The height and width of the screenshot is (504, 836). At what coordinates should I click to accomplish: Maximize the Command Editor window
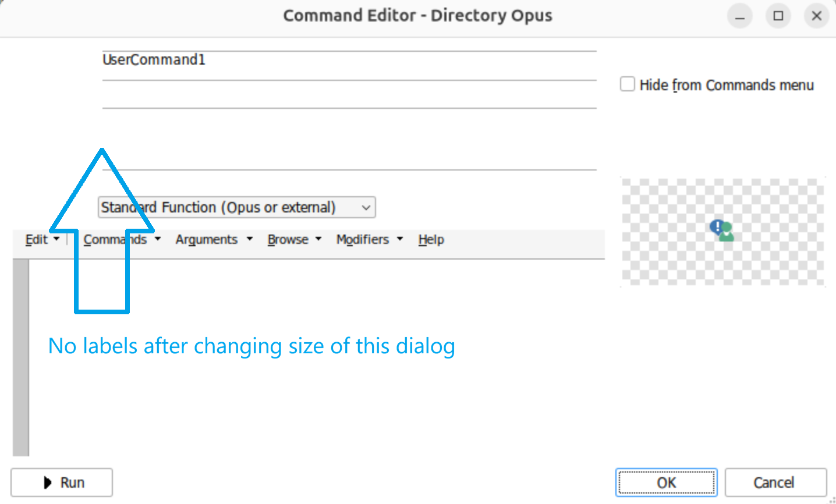point(778,16)
